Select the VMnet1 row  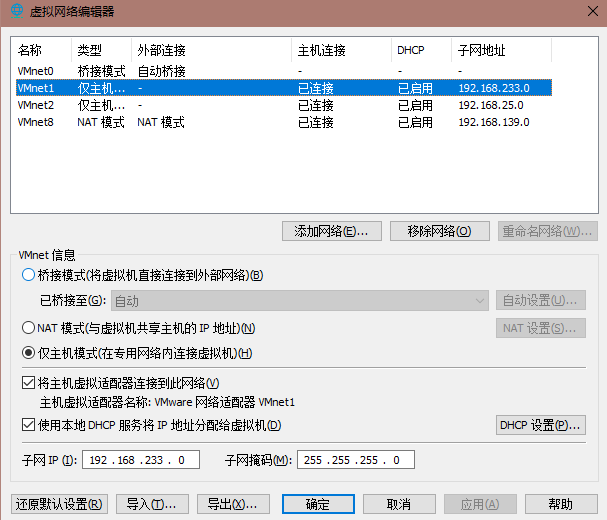click(x=284, y=88)
